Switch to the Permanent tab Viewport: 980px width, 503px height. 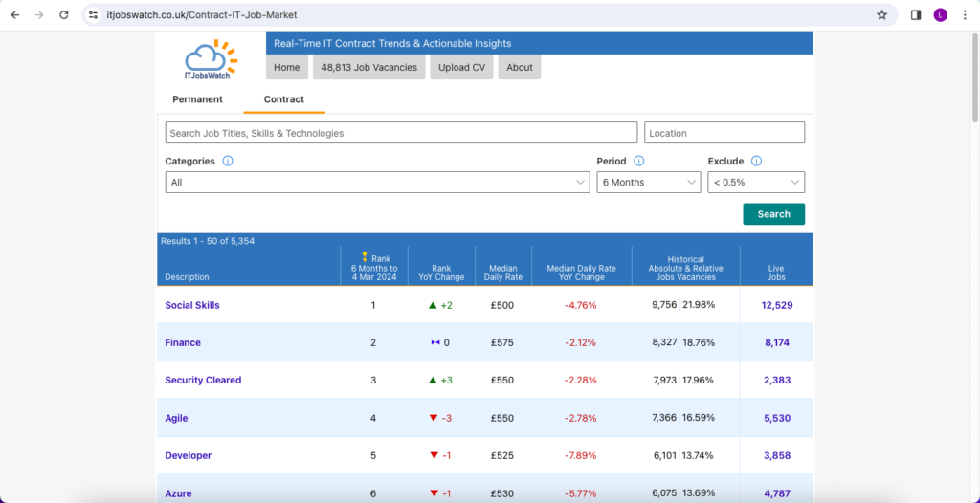pyautogui.click(x=197, y=99)
